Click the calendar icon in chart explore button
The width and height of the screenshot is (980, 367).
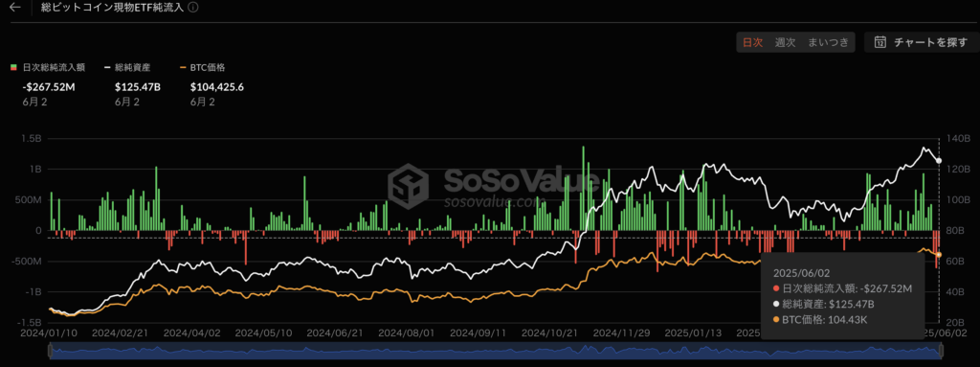(880, 42)
